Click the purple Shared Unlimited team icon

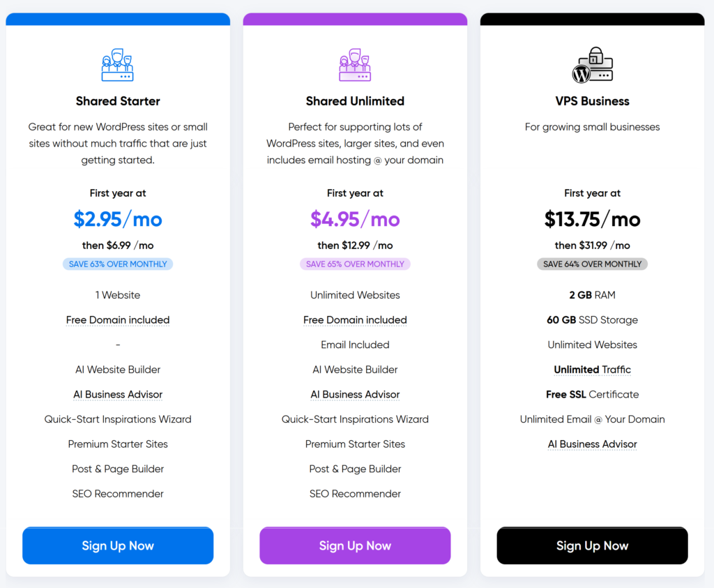tap(355, 65)
